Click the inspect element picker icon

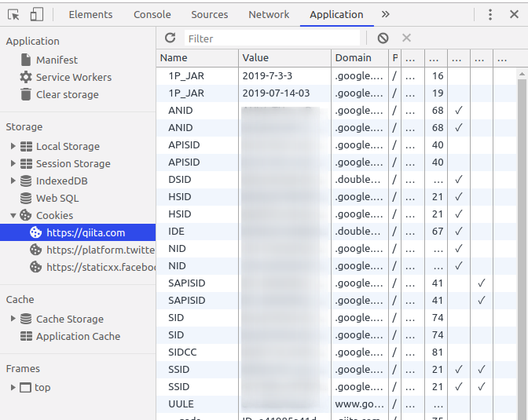tap(13, 14)
